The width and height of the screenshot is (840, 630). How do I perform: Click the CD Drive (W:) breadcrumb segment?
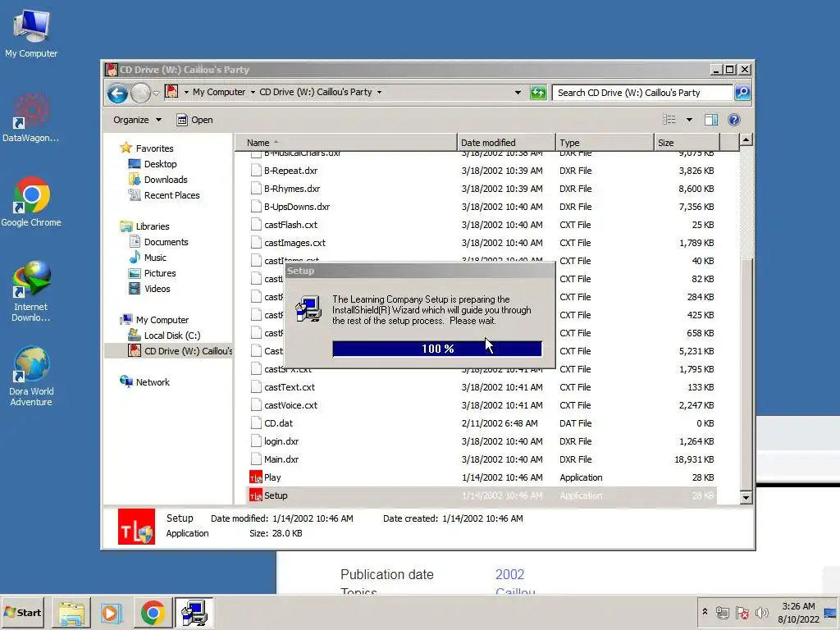pos(316,92)
